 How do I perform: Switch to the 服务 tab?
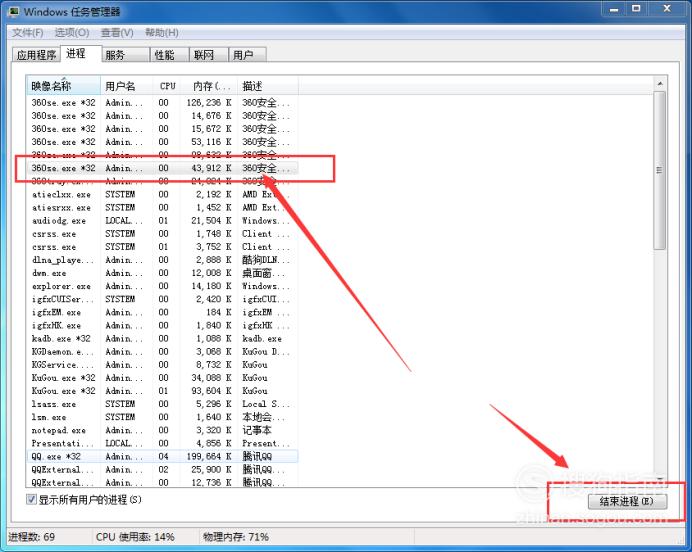click(126, 55)
